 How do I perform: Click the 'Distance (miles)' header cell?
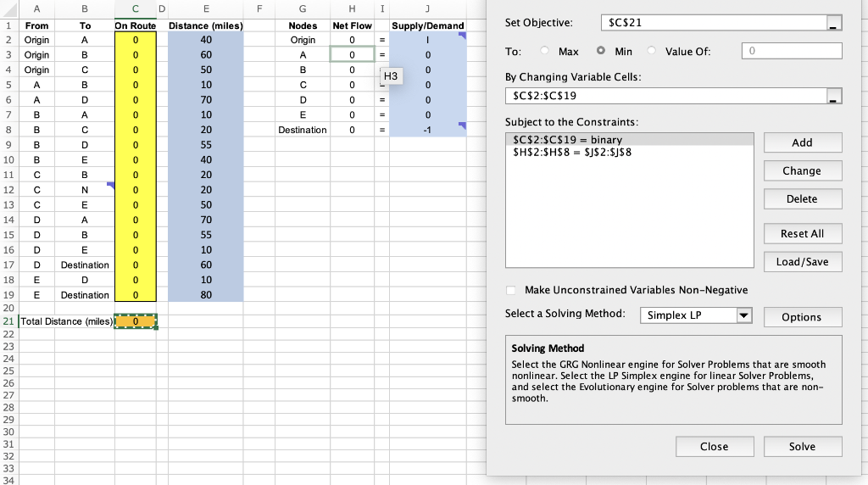point(206,26)
